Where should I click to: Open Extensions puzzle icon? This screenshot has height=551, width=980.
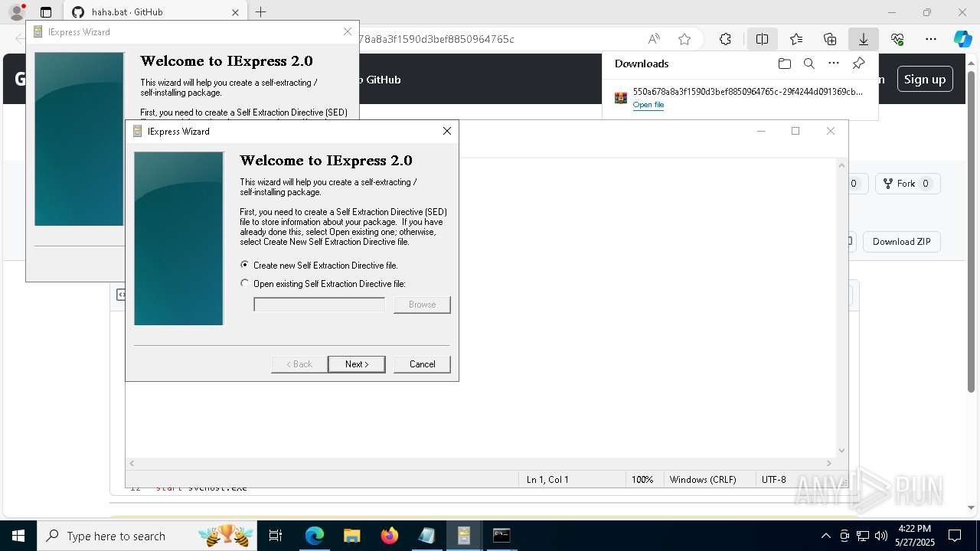(725, 39)
